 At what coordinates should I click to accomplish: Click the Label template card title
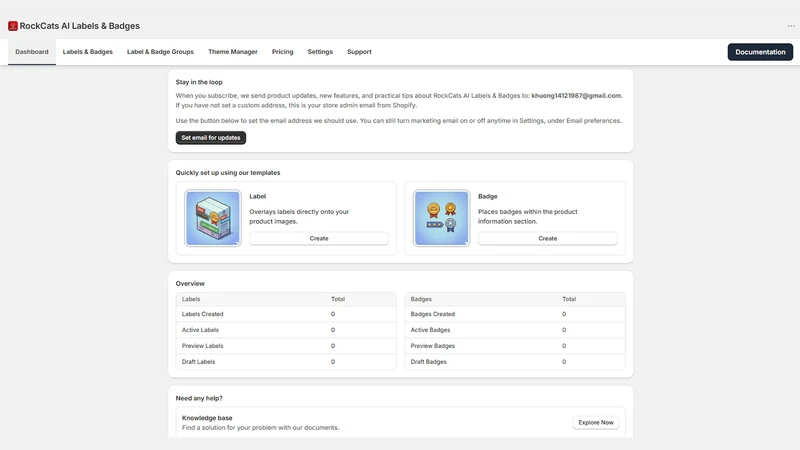pyautogui.click(x=258, y=196)
